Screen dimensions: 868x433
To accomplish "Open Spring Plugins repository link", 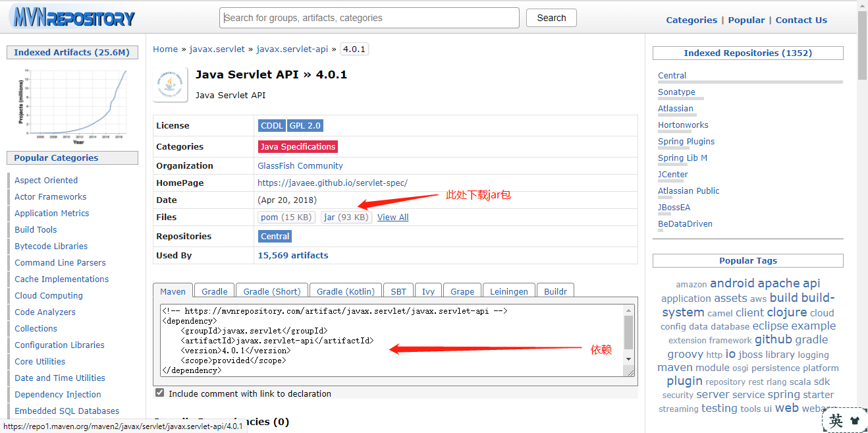I will (686, 141).
